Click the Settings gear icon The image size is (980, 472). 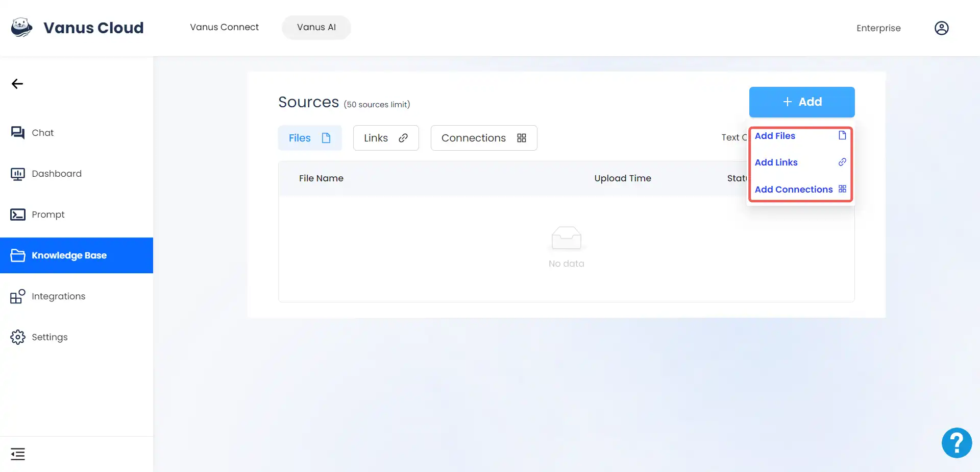[x=18, y=337]
